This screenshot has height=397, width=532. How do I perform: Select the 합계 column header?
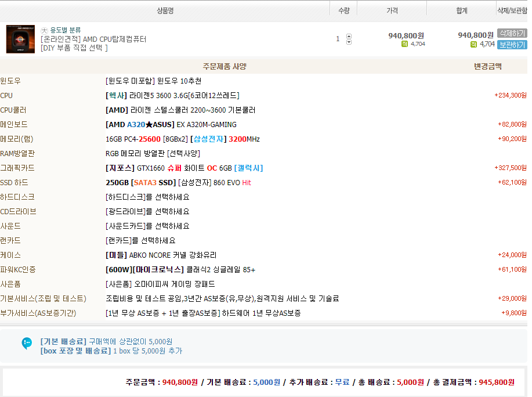461,10
